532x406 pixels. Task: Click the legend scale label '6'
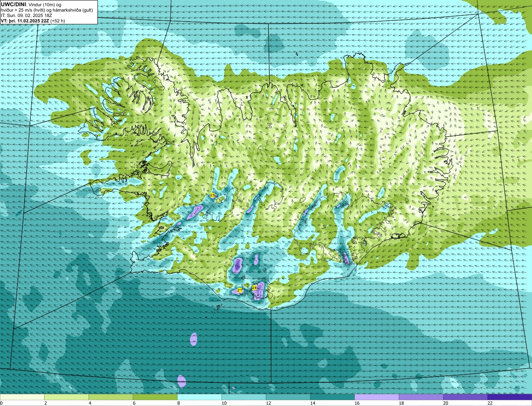pos(134,403)
